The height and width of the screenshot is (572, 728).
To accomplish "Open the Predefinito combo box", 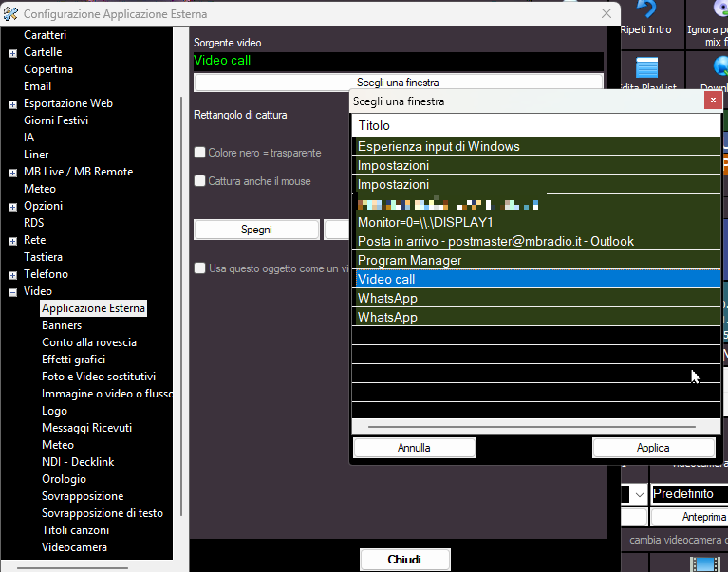I will pos(689,493).
